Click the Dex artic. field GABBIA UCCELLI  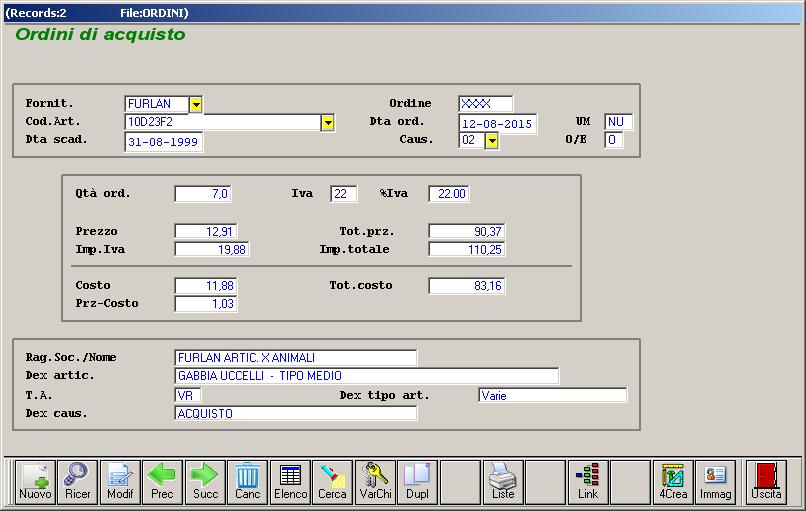pos(367,376)
